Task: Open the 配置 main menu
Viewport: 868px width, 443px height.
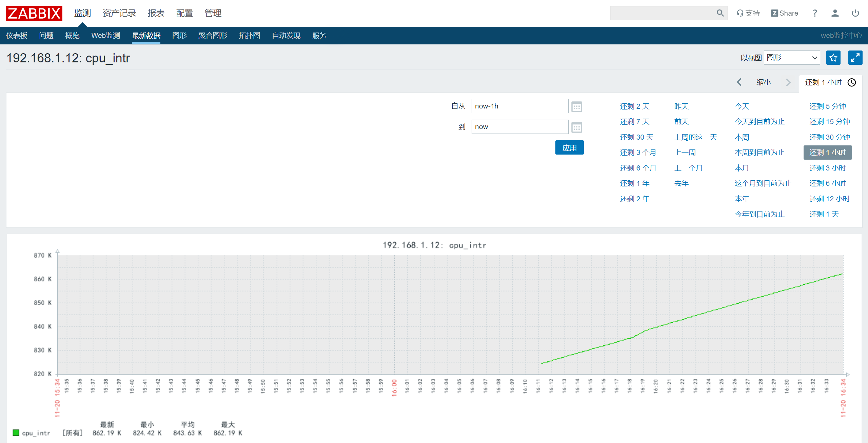Action: point(185,13)
